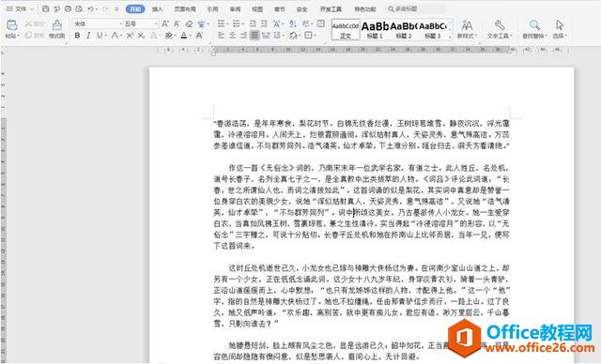Click the Bulleted List icon
The height and width of the screenshot is (364, 601).
(221, 23)
